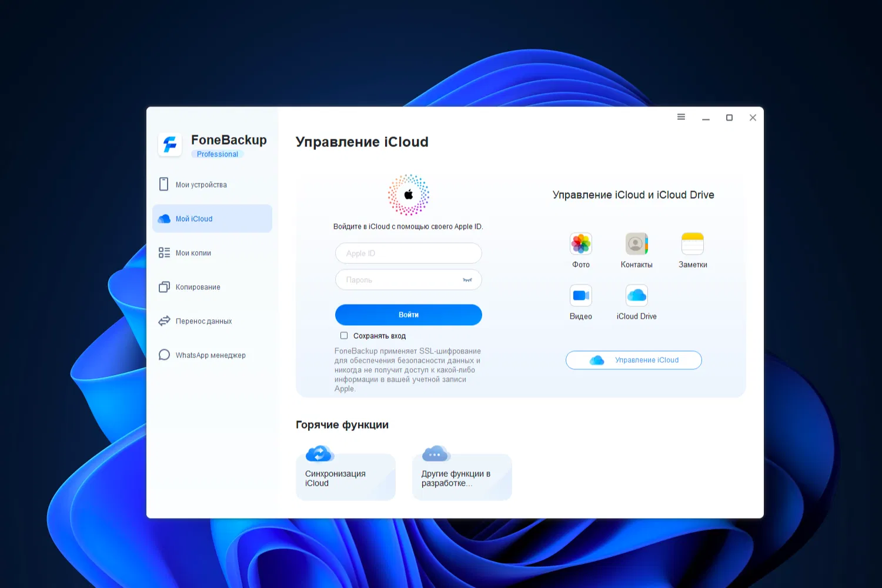Click the Войти sign-in button
The image size is (882, 588).
click(x=409, y=315)
